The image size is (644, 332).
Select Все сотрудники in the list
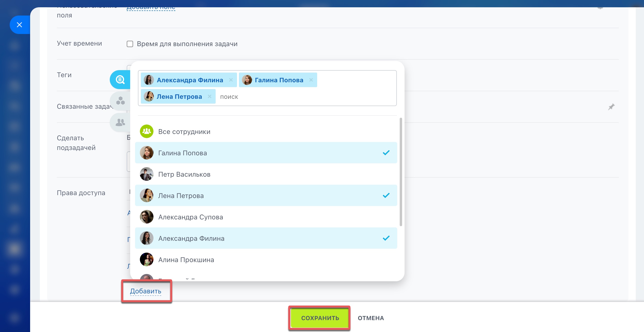click(266, 132)
